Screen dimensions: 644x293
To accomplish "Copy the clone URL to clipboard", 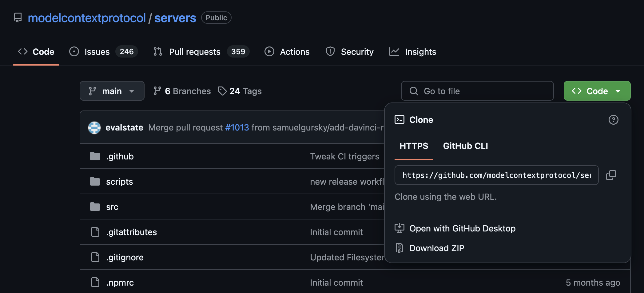I will 611,175.
